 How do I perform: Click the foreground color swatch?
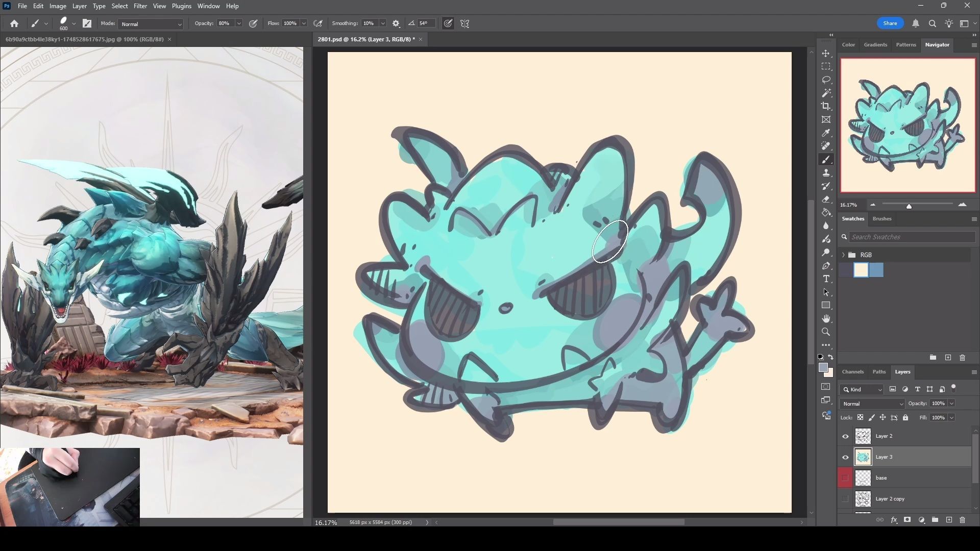point(823,368)
